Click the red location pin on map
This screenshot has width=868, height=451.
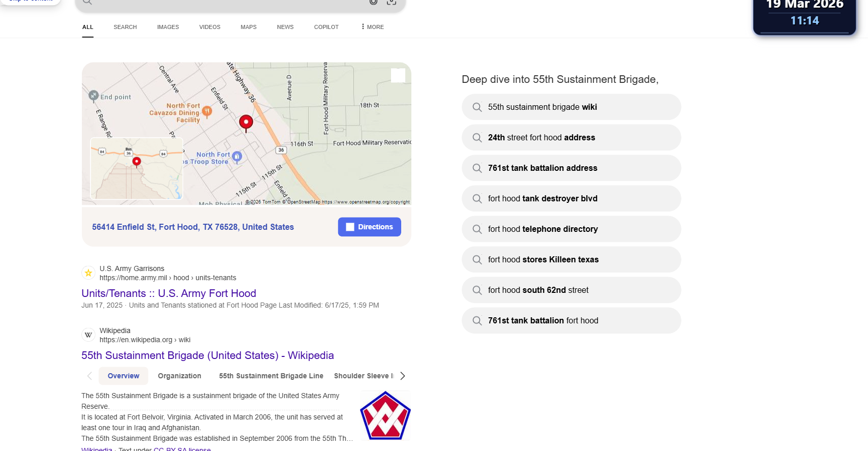click(246, 123)
